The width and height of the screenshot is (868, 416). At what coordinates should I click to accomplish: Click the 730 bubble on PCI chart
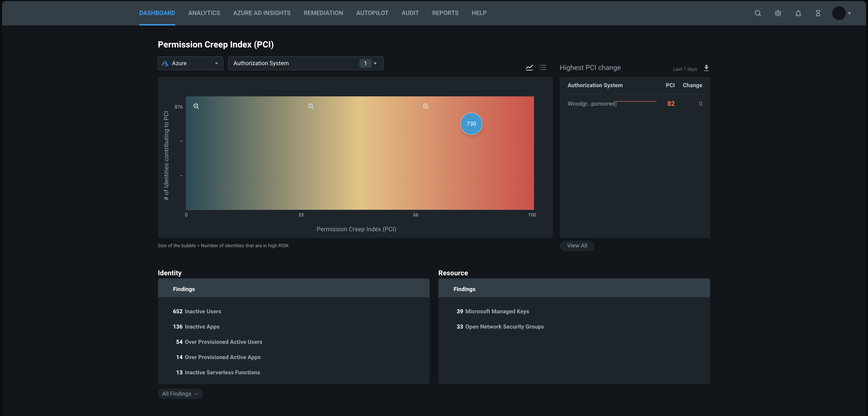tap(471, 123)
